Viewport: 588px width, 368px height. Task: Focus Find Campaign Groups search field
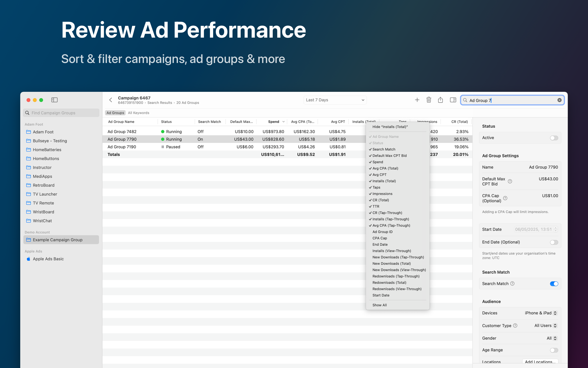tap(61, 113)
